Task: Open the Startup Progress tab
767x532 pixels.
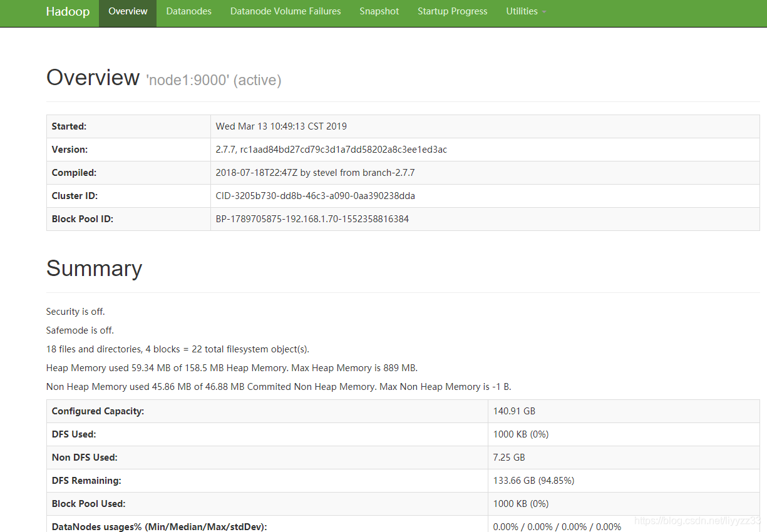Action: tap(452, 11)
